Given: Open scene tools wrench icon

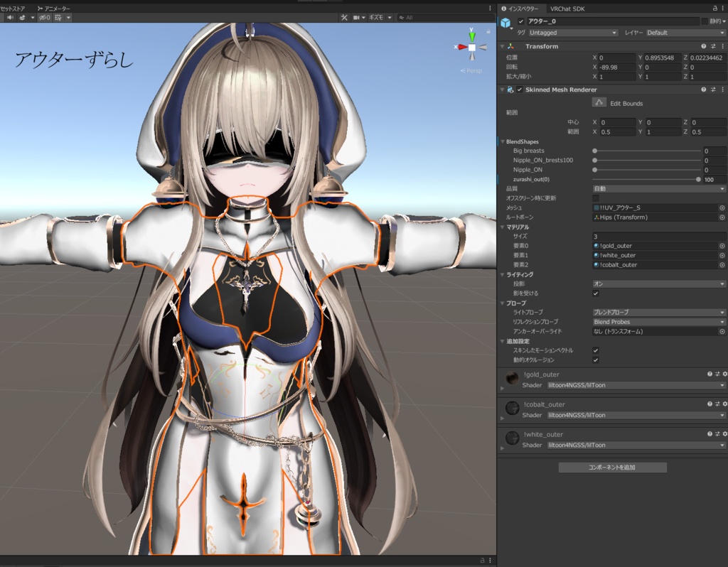Looking at the screenshot, I should pos(344,18).
